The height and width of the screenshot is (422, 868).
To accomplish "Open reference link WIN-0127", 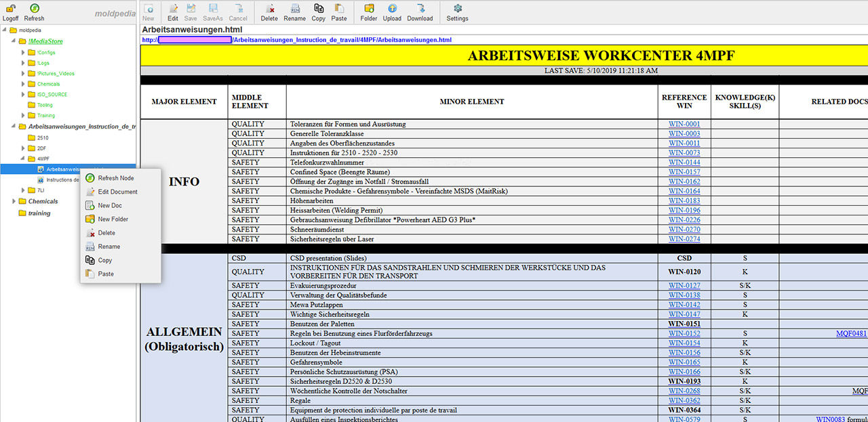I will pyautogui.click(x=684, y=286).
